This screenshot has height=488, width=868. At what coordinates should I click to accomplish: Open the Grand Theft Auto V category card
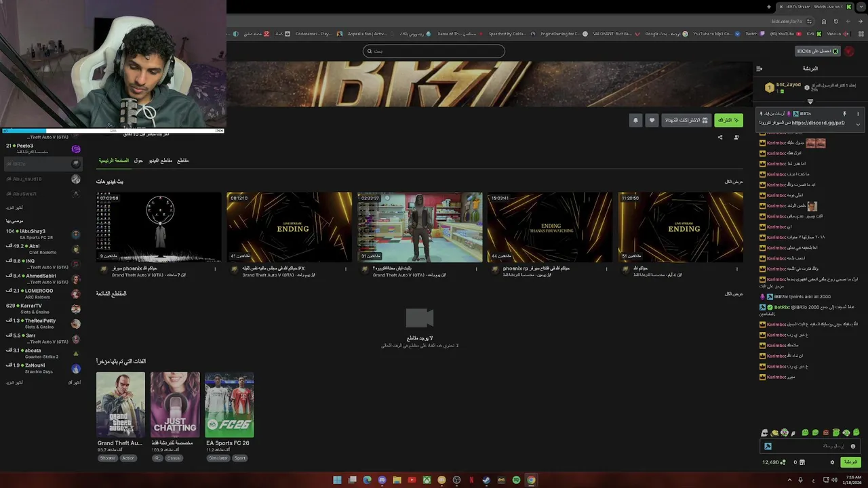[x=121, y=405]
